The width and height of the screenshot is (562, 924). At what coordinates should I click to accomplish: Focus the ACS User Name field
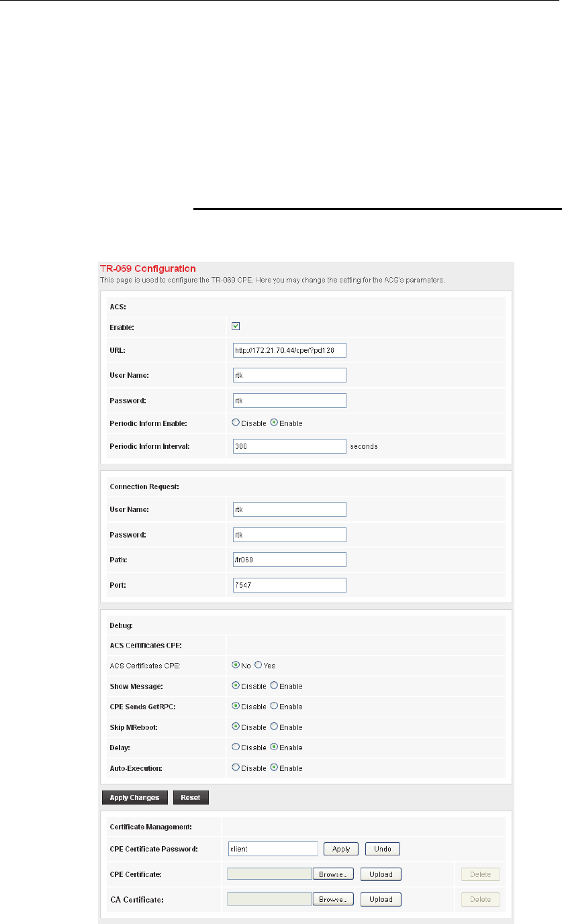pos(289,375)
